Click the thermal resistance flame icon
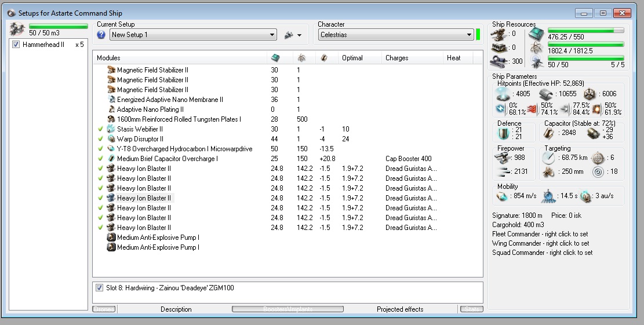Screen dimensions: 644x325 click(532, 109)
